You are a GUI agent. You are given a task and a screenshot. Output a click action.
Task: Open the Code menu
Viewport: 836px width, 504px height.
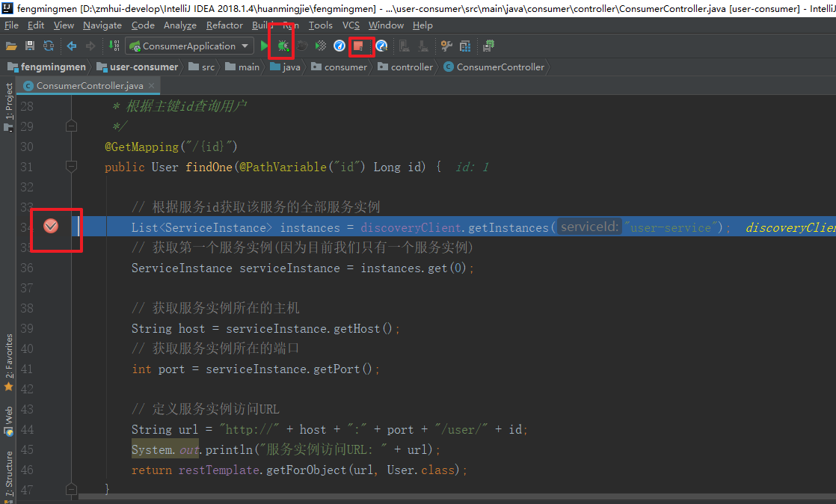[x=143, y=25]
